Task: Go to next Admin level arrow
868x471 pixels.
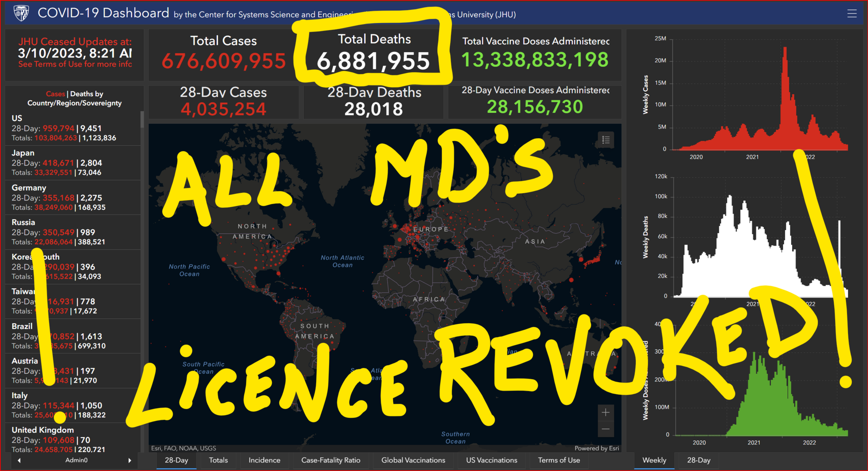Action: click(130, 460)
